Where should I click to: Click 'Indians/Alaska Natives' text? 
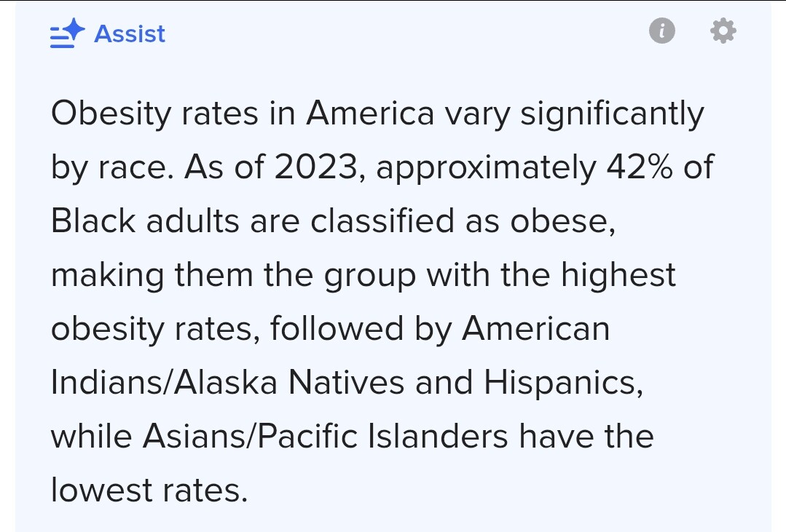pyautogui.click(x=227, y=382)
